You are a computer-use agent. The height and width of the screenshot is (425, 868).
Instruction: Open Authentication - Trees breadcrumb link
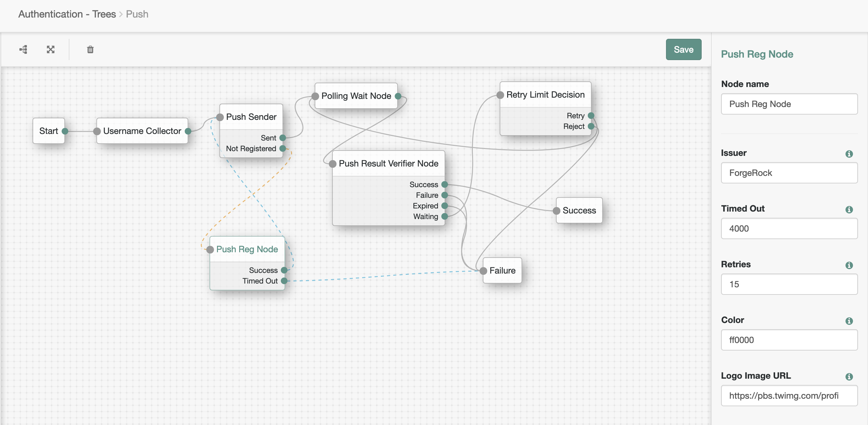click(x=67, y=14)
